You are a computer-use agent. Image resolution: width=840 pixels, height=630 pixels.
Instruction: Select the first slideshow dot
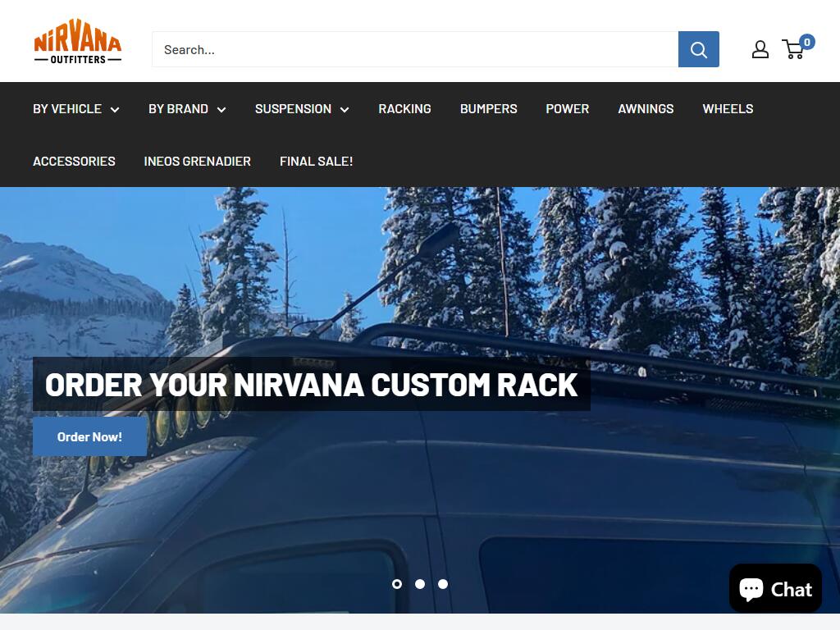pos(397,584)
